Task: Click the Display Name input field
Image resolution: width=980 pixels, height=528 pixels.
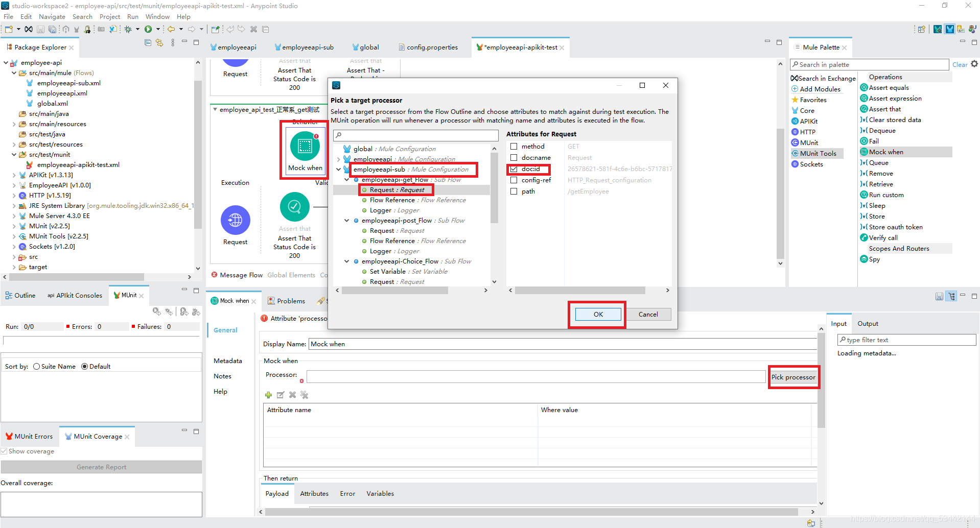Action: [x=562, y=344]
